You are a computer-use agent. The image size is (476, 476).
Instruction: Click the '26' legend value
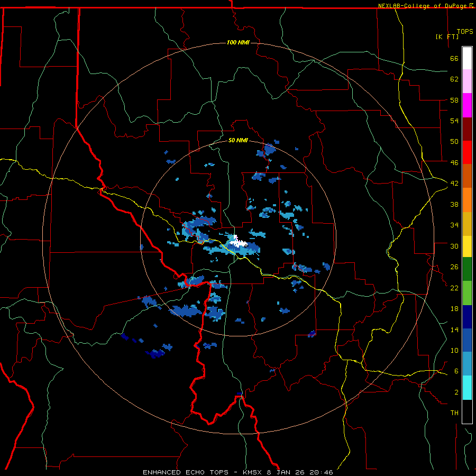454,267
